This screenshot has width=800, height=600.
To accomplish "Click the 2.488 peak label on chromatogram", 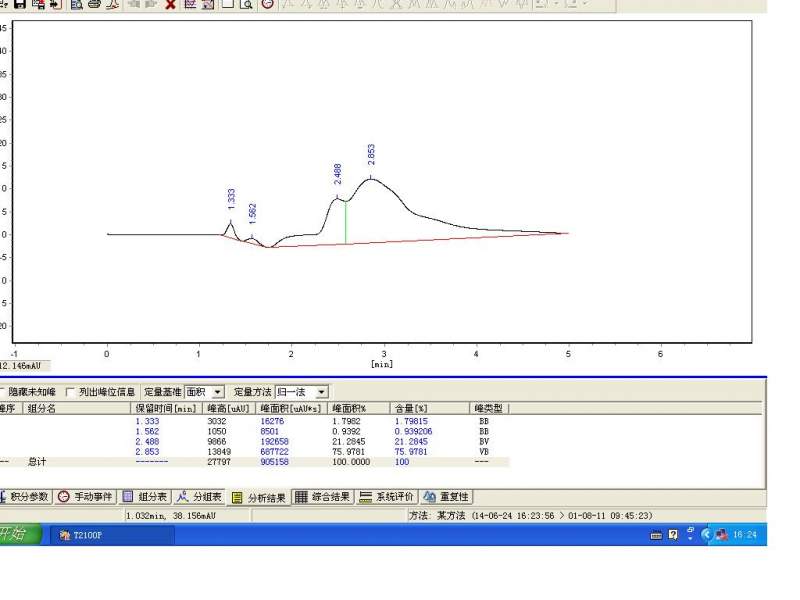I will pos(337,174).
